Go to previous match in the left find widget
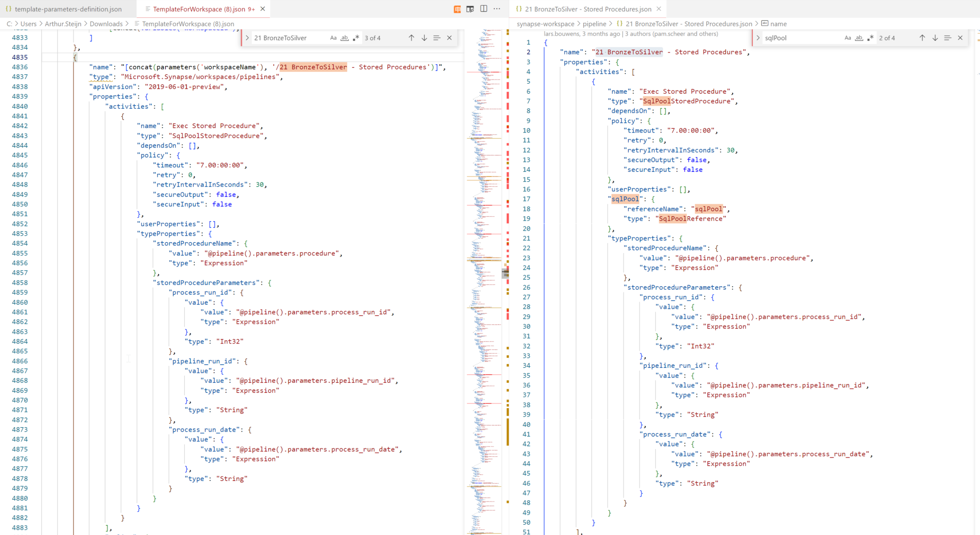This screenshot has width=980, height=535. (x=411, y=38)
